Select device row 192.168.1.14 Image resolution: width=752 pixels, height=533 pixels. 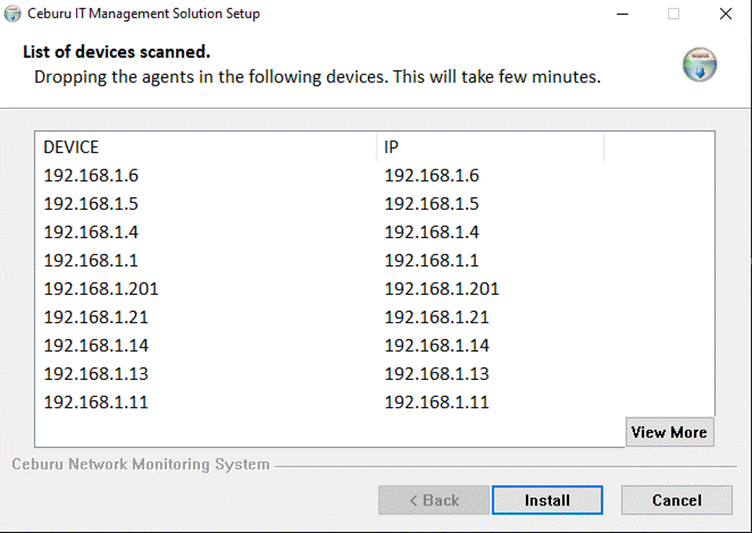tap(374, 345)
